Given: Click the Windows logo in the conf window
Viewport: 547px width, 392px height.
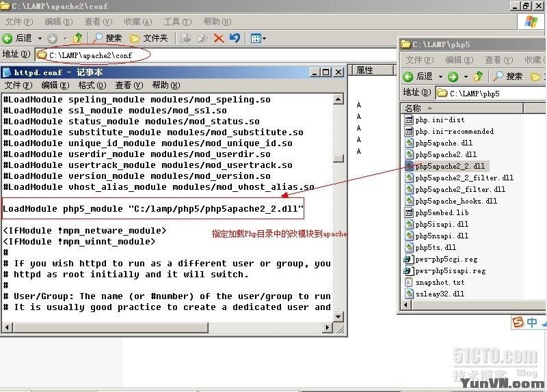Looking at the screenshot, I should tap(531, 22).
